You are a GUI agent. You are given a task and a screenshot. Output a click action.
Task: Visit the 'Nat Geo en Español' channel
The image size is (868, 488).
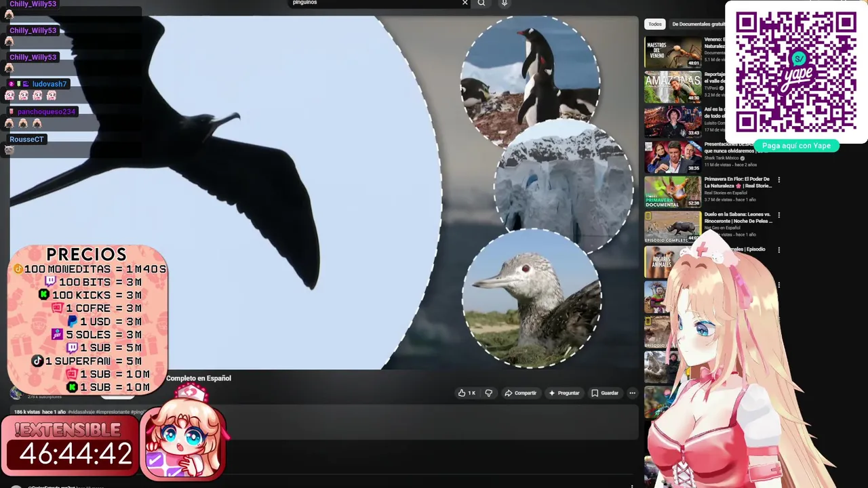[721, 228]
